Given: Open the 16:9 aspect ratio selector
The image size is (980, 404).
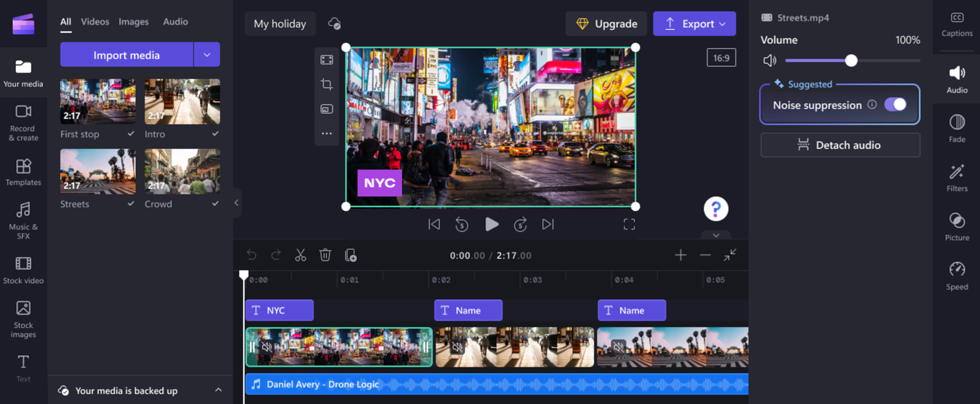Looking at the screenshot, I should coord(721,58).
